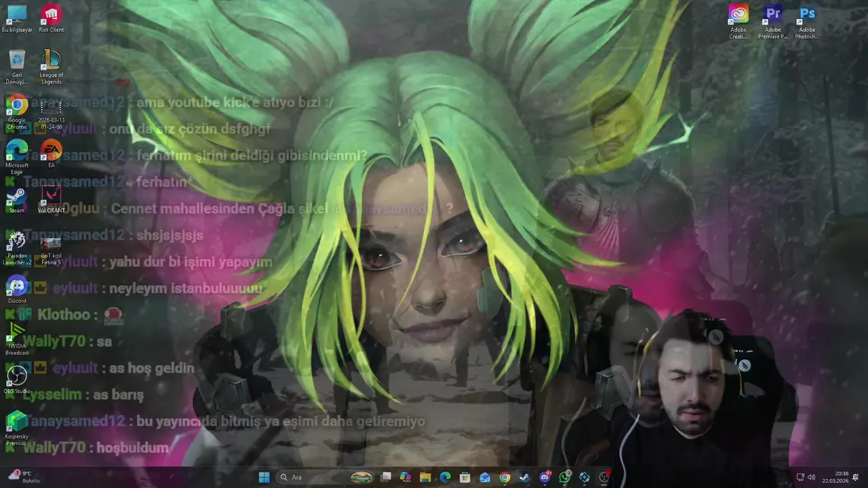Click chat message 'neyleyim istanbuluuuuu'
The height and width of the screenshot is (488, 868).
[186, 289]
